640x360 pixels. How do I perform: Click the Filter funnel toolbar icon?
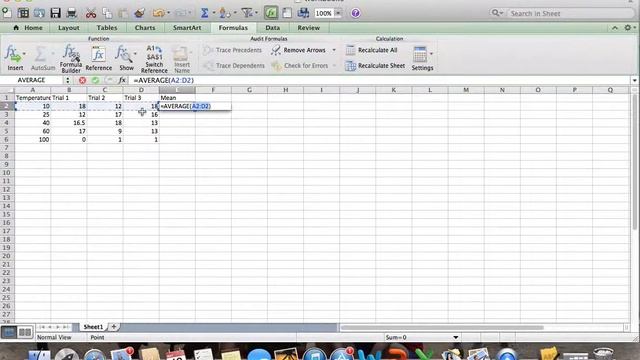[247, 13]
